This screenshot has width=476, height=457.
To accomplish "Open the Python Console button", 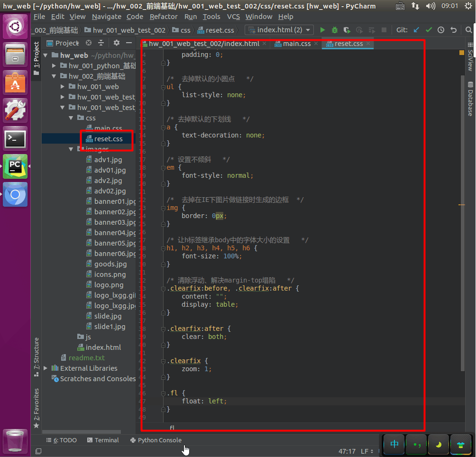I will click(156, 440).
